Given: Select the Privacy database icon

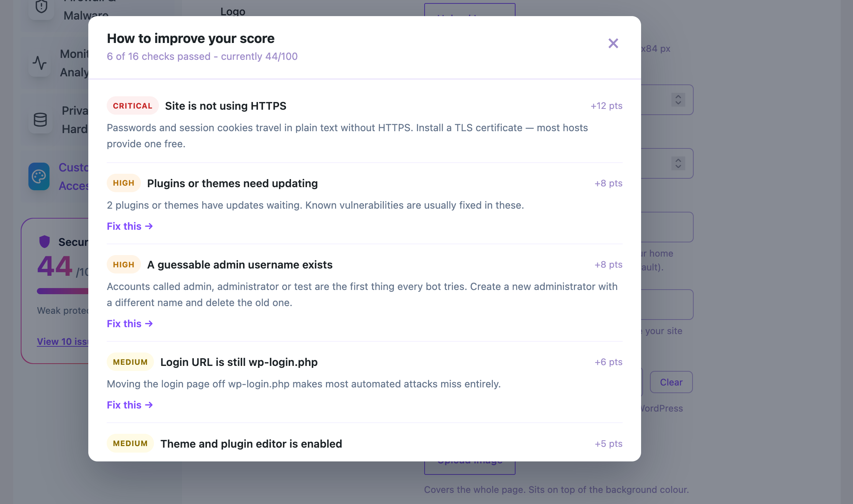Looking at the screenshot, I should [40, 120].
